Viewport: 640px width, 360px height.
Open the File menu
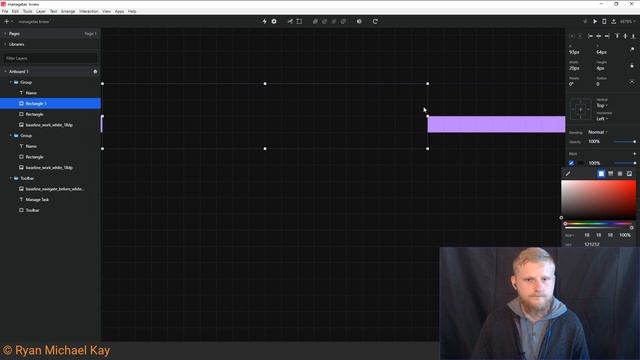pyautogui.click(x=5, y=11)
